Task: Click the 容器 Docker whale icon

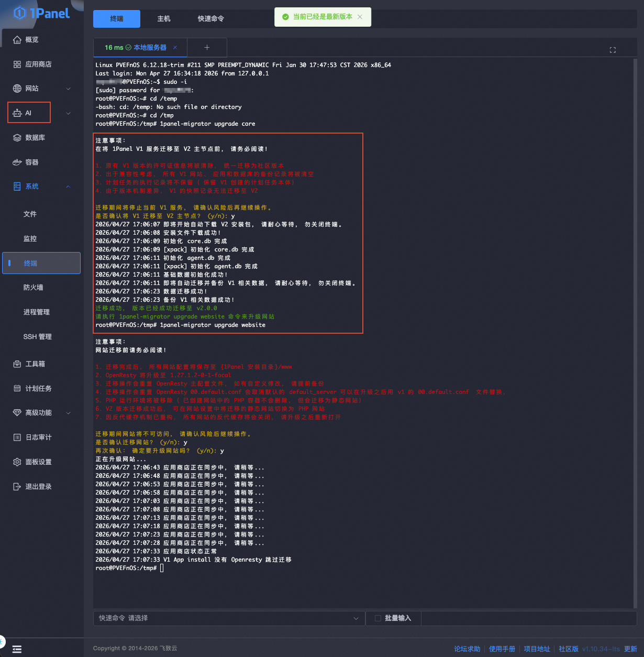Action: pos(17,162)
